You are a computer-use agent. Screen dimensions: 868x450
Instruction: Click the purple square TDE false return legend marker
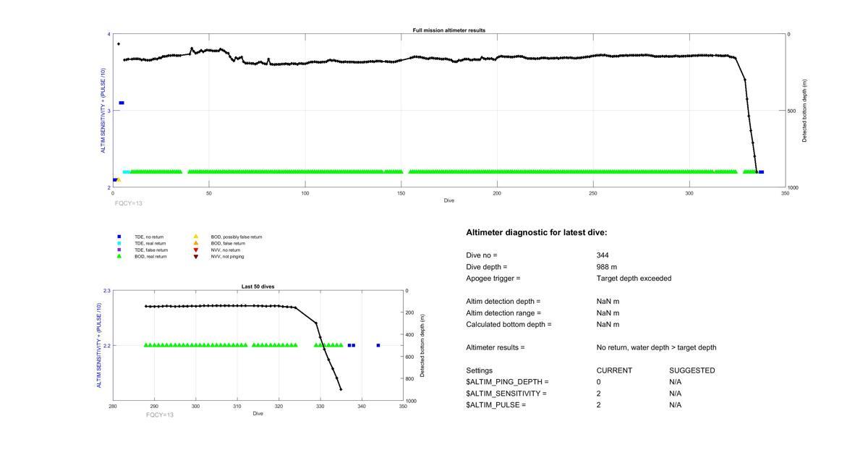(119, 250)
